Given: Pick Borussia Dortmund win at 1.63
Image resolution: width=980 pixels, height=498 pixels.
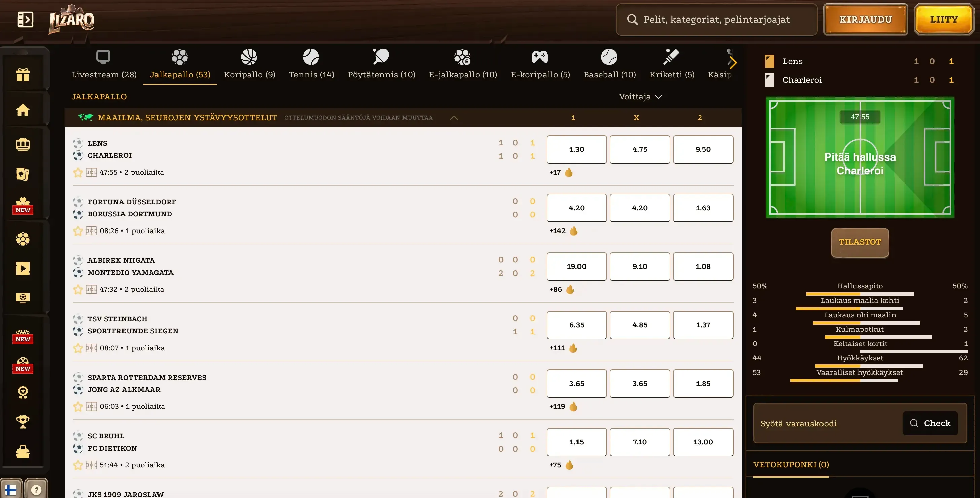Looking at the screenshot, I should tap(703, 208).
